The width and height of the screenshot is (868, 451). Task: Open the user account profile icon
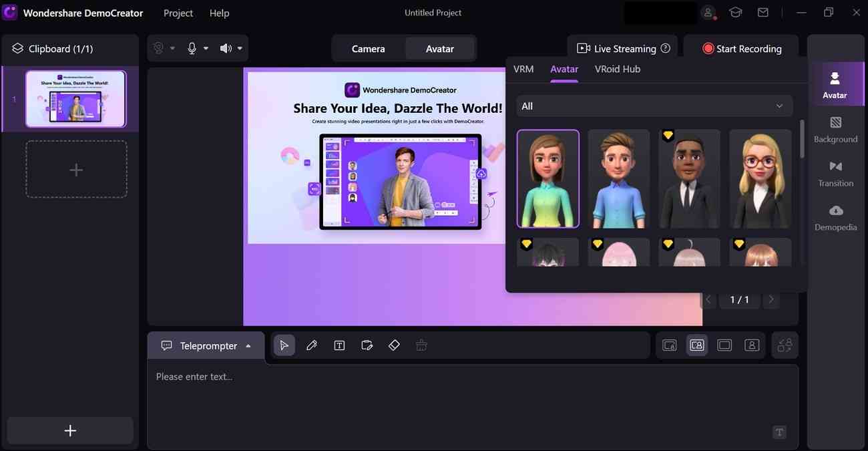[x=708, y=13]
